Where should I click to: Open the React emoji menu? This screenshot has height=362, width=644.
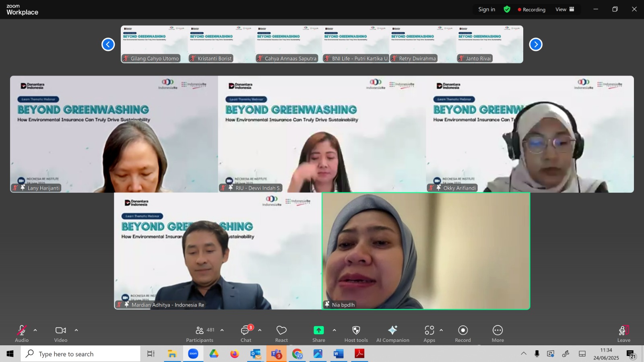coord(281,334)
